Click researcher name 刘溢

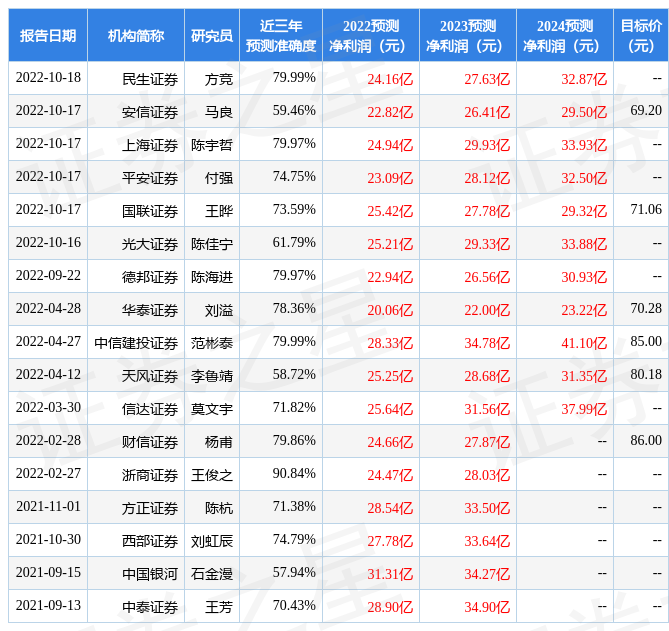[x=219, y=310]
